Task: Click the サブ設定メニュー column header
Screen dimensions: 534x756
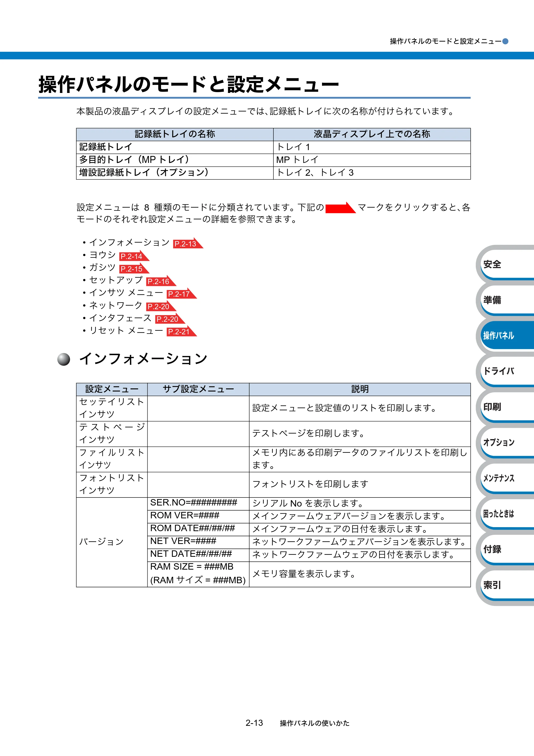Action: (198, 390)
